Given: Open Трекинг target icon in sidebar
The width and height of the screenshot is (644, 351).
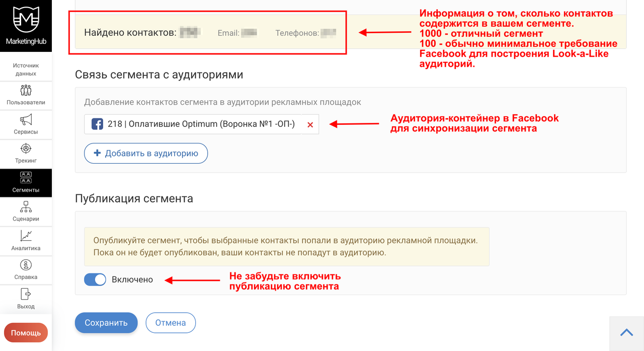Looking at the screenshot, I should point(26,149).
